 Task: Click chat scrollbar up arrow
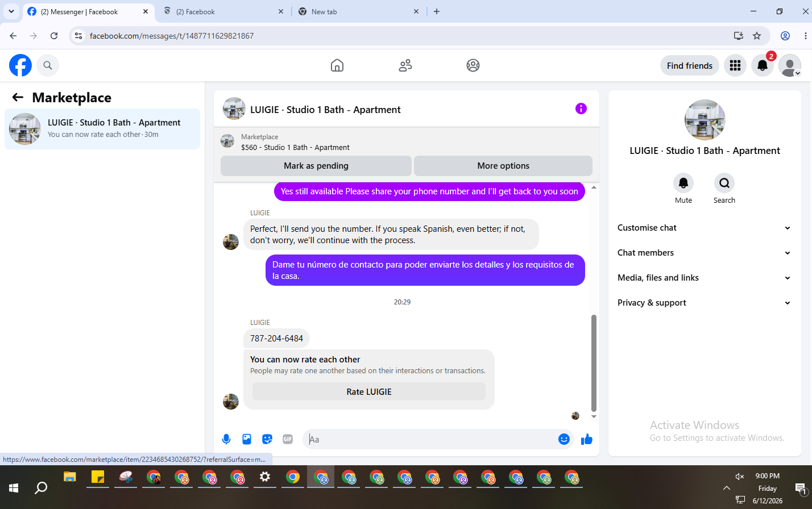(x=594, y=187)
